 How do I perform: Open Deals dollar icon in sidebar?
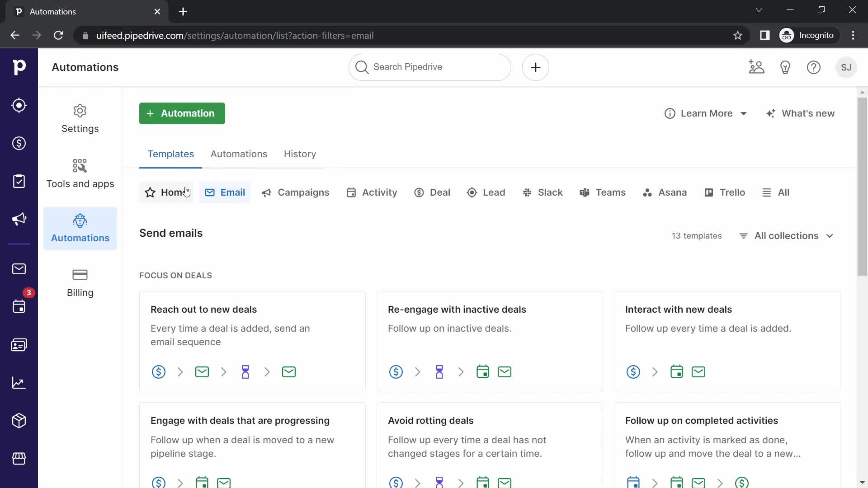coord(19,143)
